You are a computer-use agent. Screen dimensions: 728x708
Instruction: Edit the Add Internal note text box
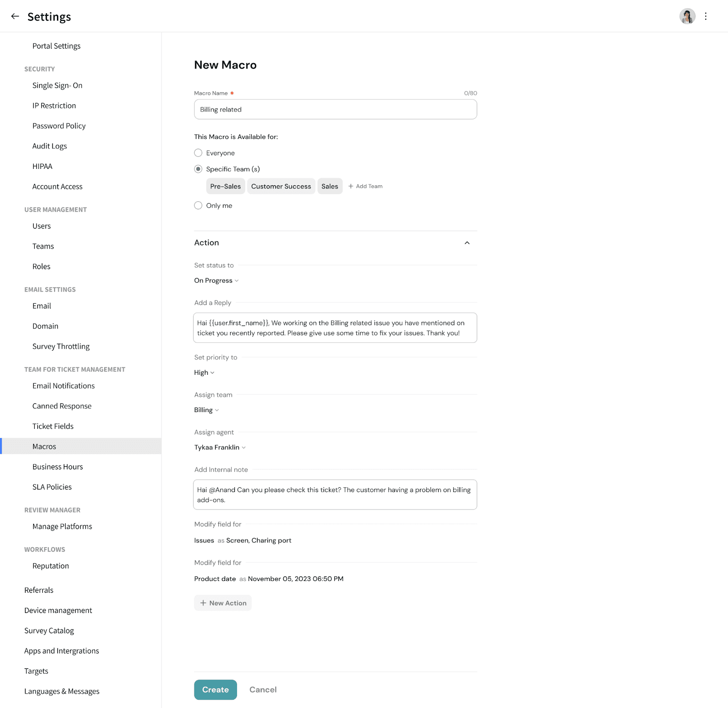point(335,494)
